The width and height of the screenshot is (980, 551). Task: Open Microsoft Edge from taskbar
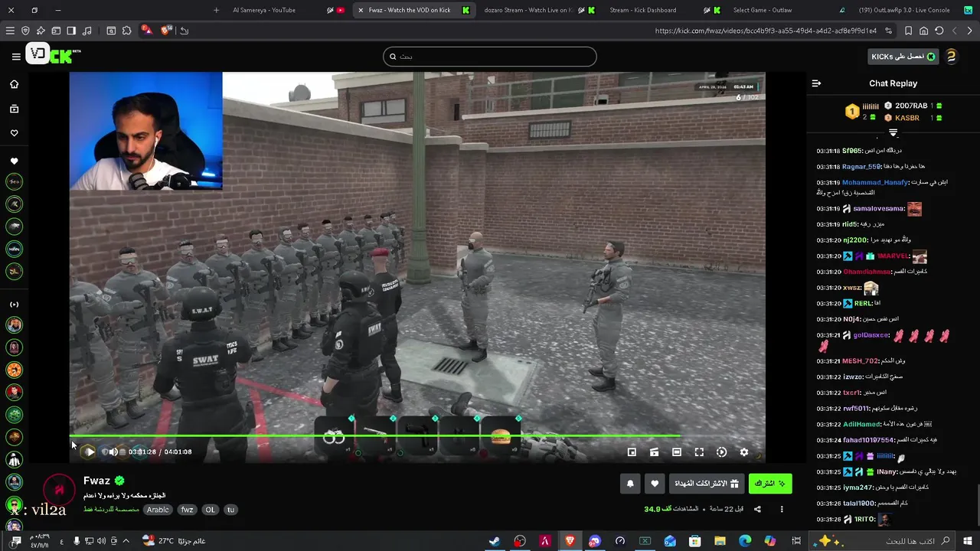[744, 541]
